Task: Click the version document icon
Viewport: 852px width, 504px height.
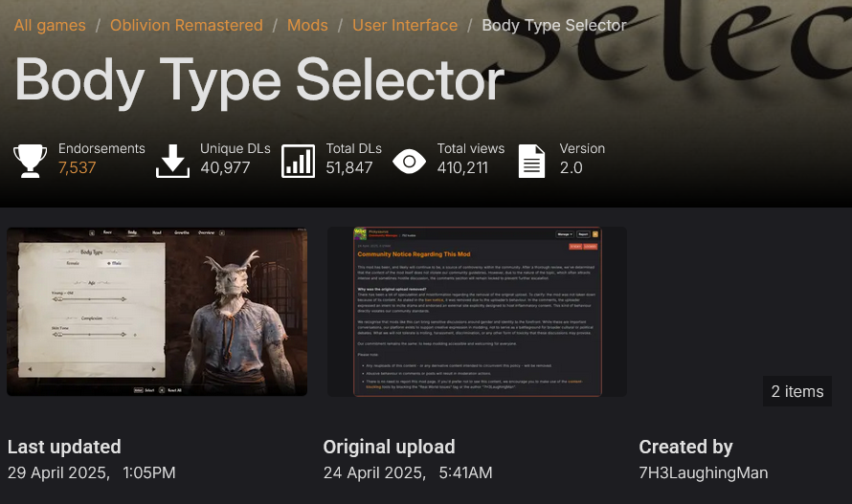Action: [531, 161]
